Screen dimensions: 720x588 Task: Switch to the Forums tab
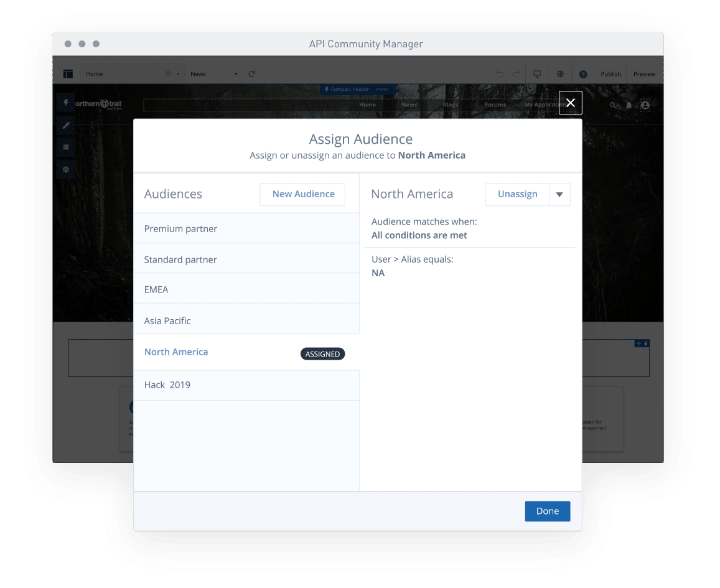click(495, 105)
